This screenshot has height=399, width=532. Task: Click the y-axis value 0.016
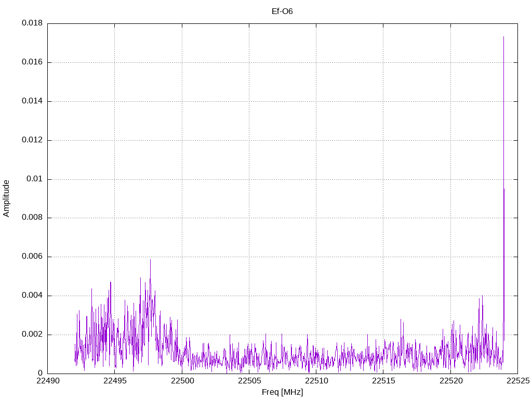coord(32,62)
